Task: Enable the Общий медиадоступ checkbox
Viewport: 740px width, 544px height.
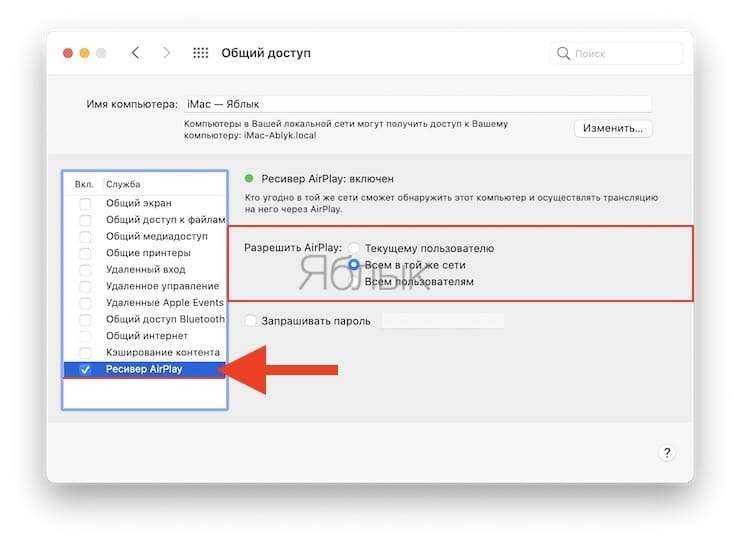Action: click(x=85, y=236)
